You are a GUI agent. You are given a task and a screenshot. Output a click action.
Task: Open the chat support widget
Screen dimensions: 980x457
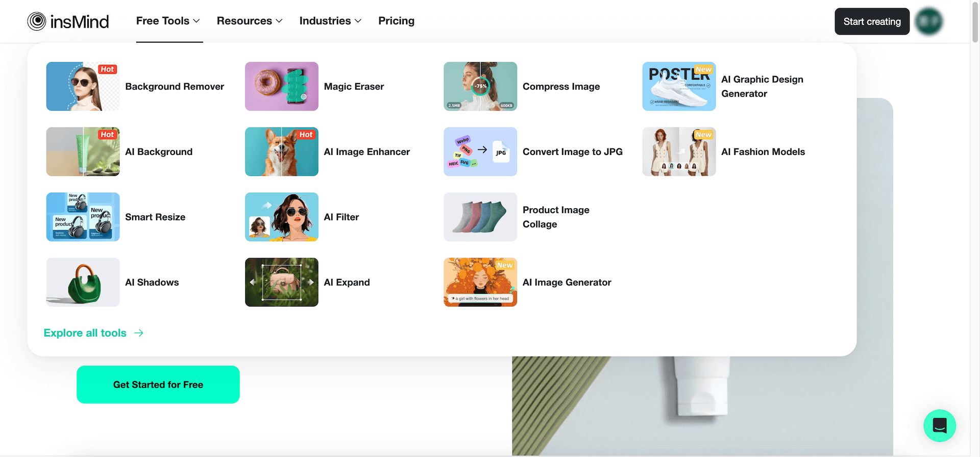point(940,425)
